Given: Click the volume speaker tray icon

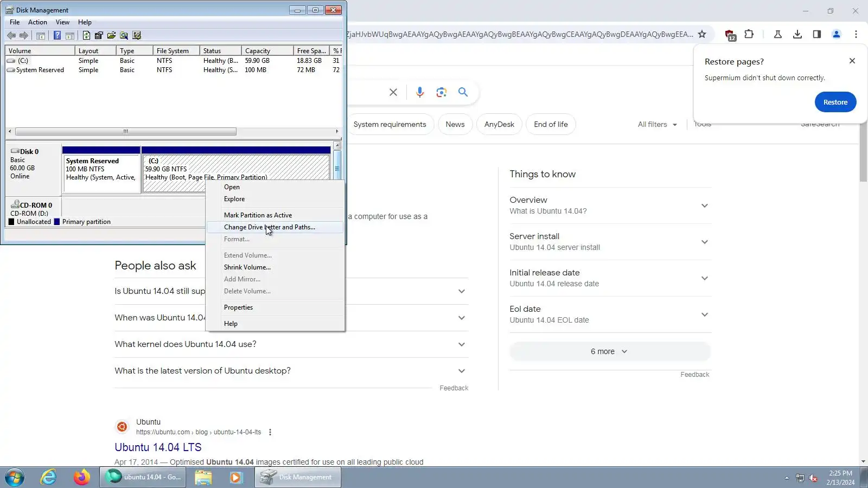Looking at the screenshot, I should pyautogui.click(x=813, y=478).
